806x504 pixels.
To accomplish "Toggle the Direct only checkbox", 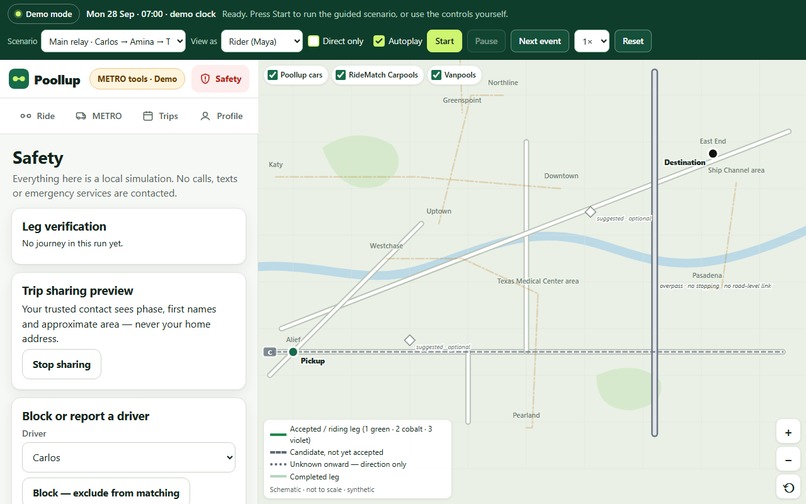I will pyautogui.click(x=314, y=41).
